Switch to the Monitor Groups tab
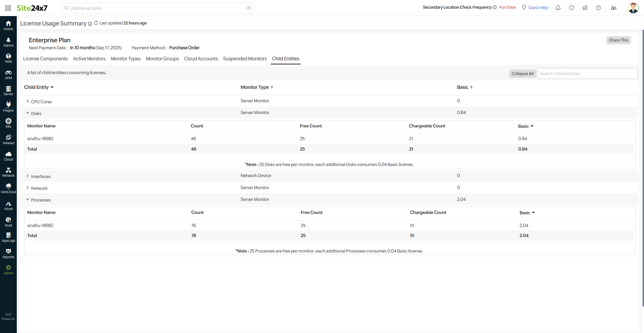 (162, 59)
